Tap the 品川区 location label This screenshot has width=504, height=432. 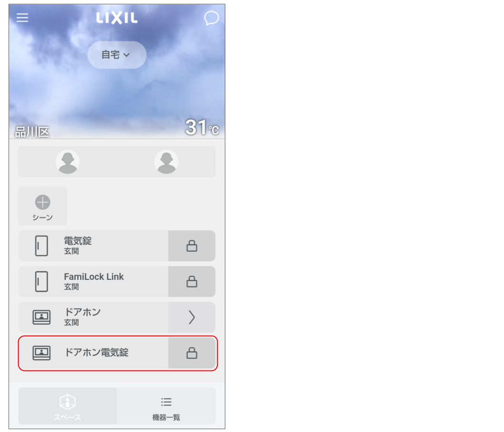(x=32, y=132)
